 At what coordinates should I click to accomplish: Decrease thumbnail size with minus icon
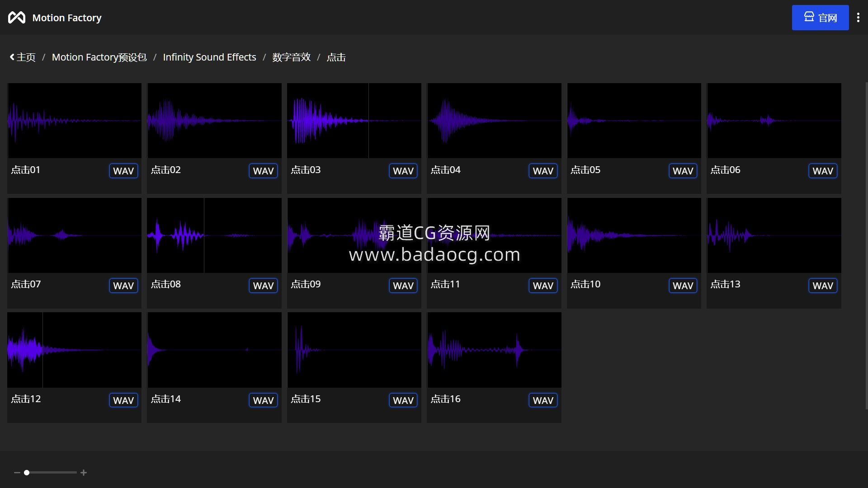(x=17, y=473)
